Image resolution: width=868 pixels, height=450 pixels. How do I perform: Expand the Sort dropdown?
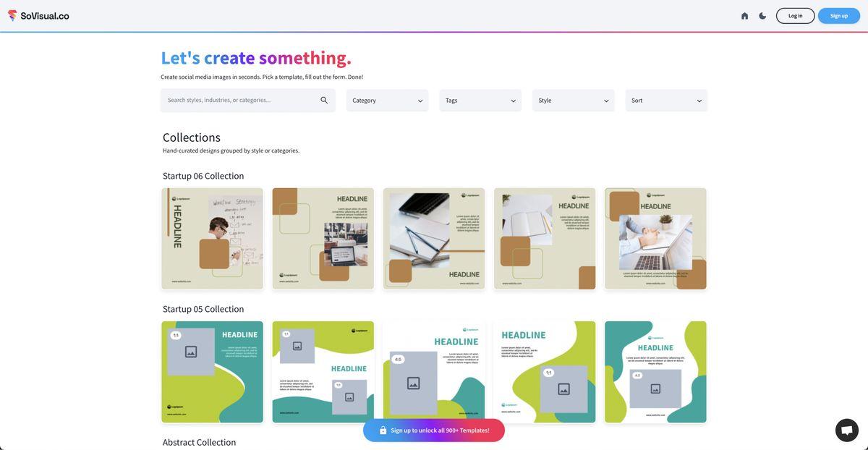coord(666,101)
